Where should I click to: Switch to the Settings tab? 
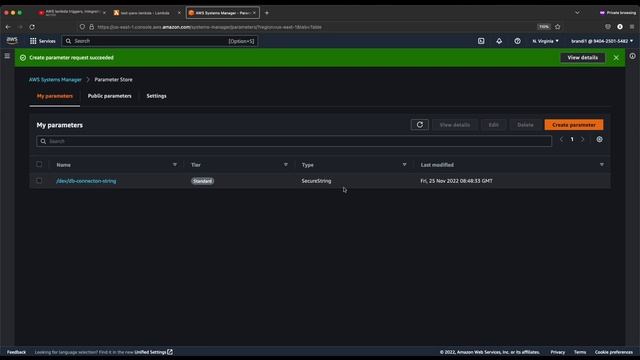coord(156,96)
